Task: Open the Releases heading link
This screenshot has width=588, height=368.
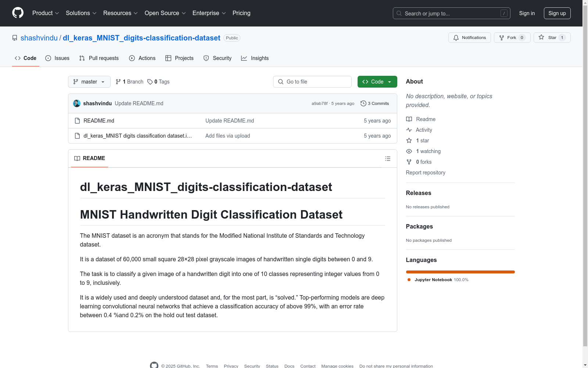Action: pyautogui.click(x=419, y=193)
